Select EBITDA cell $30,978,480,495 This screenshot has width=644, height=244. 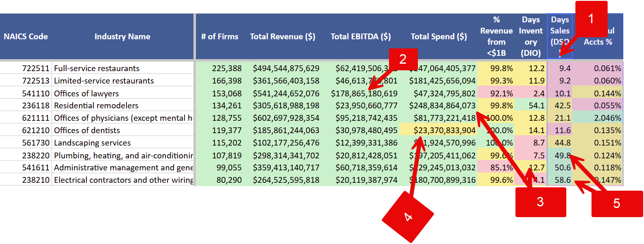pyautogui.click(x=361, y=131)
